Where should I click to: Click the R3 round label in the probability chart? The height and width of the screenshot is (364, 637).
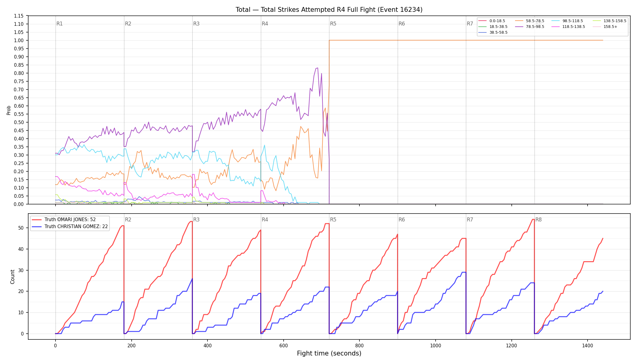(x=196, y=24)
